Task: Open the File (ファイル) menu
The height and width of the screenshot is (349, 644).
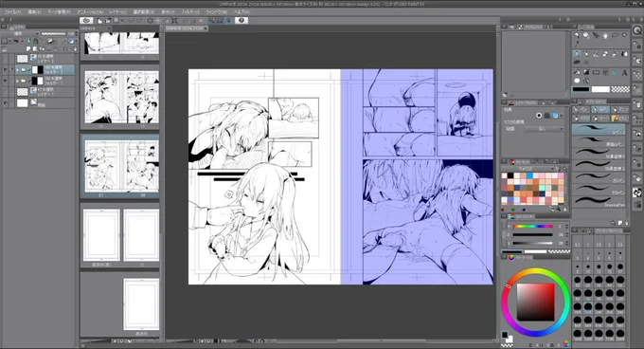Action: [12, 12]
